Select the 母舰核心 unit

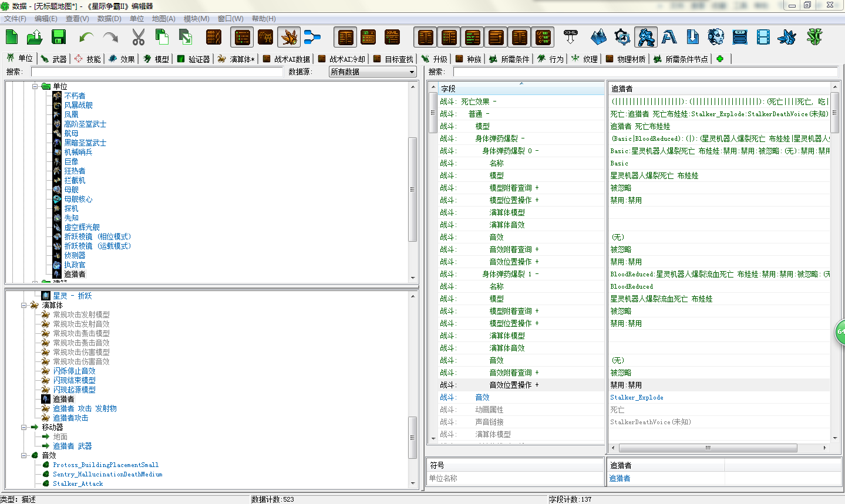click(x=78, y=199)
